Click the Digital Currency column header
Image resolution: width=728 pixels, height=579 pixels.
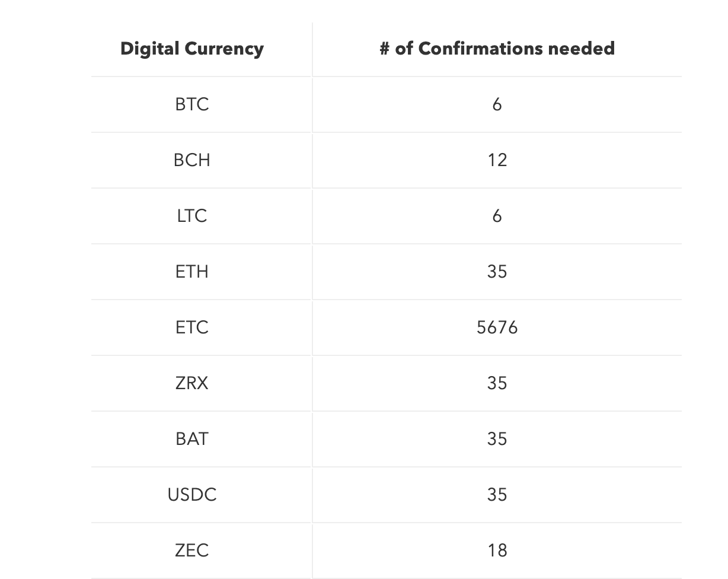(x=192, y=49)
